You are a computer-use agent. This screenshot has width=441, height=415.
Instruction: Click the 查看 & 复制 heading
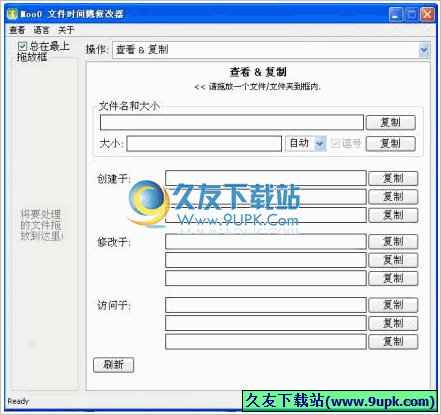(x=258, y=72)
